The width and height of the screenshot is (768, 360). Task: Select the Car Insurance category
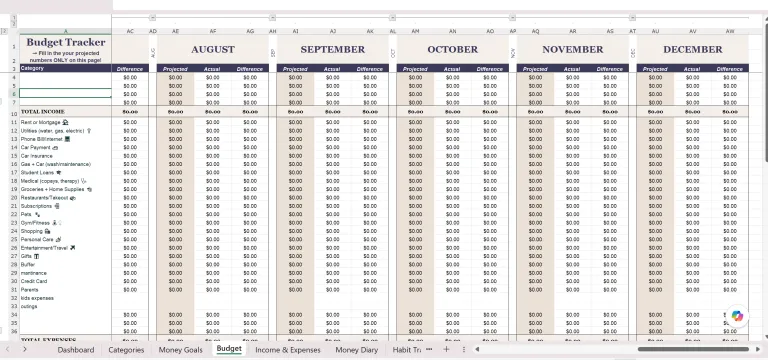(65, 156)
